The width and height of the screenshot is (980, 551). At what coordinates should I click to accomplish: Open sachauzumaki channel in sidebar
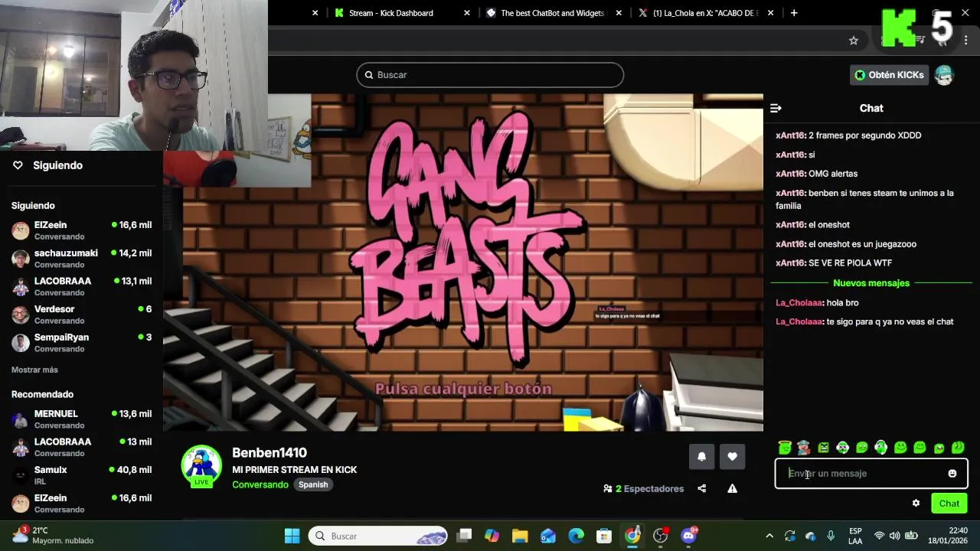click(x=82, y=259)
